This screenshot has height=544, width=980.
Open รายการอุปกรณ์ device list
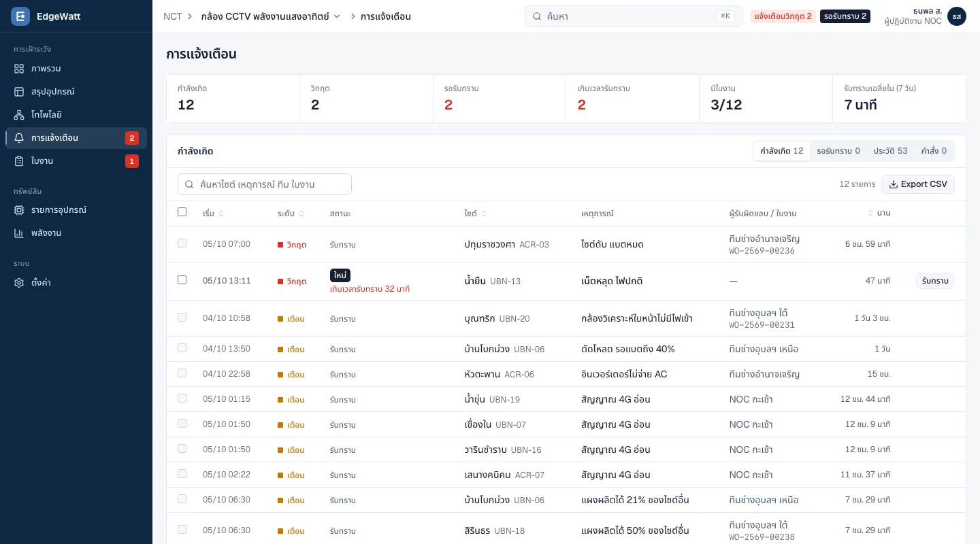point(76,210)
